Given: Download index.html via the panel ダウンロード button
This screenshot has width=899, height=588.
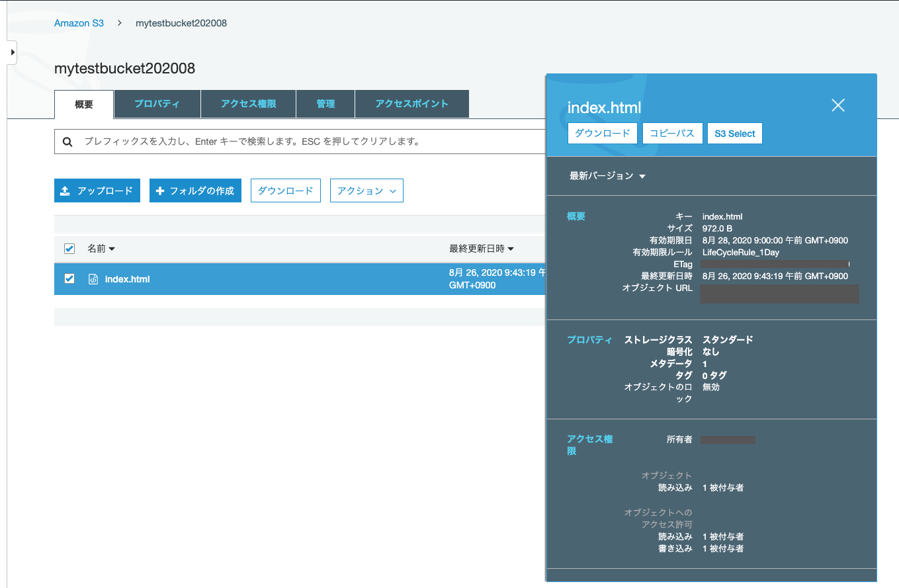Looking at the screenshot, I should point(602,133).
